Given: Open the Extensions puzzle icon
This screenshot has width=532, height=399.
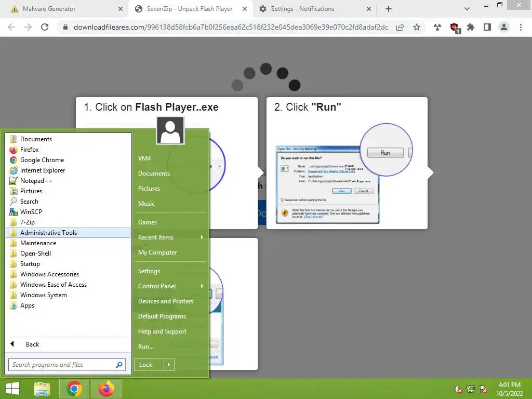Looking at the screenshot, I should point(471,27).
